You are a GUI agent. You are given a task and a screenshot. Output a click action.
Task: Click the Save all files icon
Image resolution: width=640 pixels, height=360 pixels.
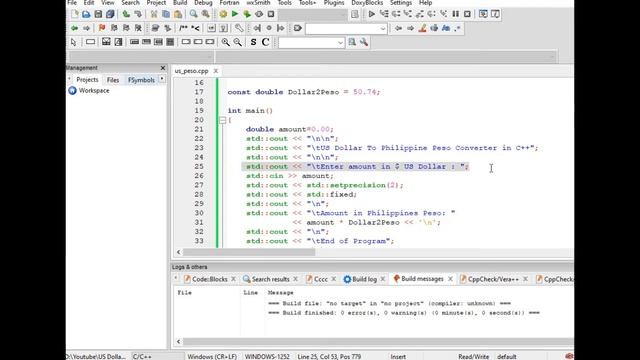(110, 14)
